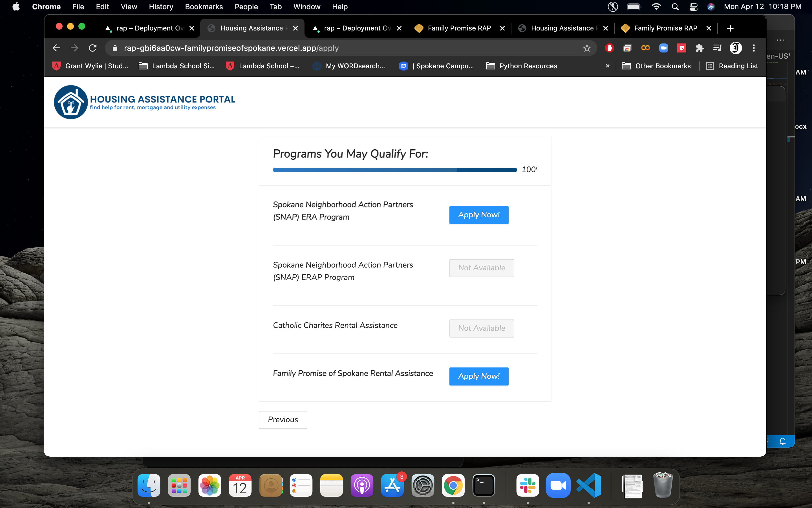Viewport: 812px width, 508px height.
Task: Open the Zoom extension in Chrome toolbar
Action: click(663, 48)
